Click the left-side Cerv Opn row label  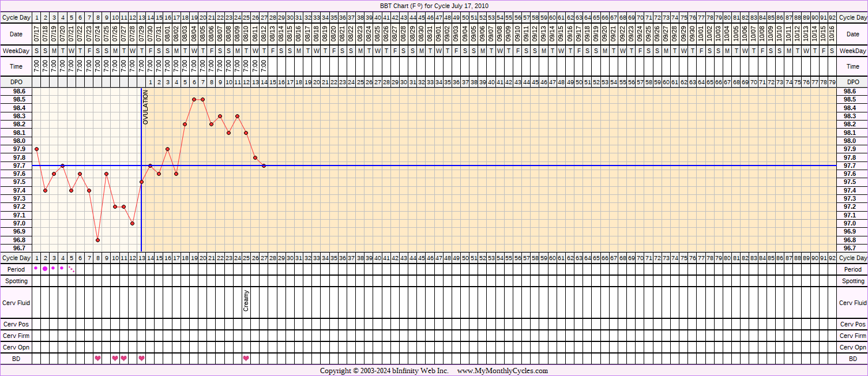coord(16,347)
